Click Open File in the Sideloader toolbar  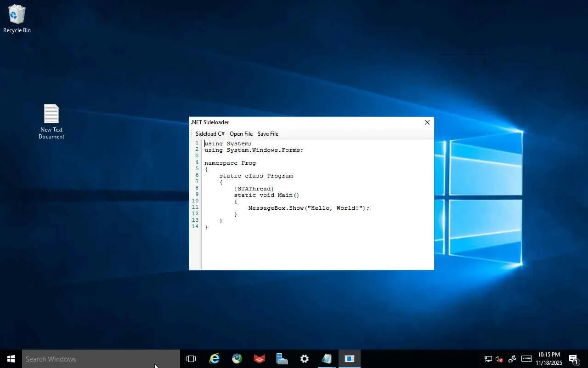tap(241, 134)
